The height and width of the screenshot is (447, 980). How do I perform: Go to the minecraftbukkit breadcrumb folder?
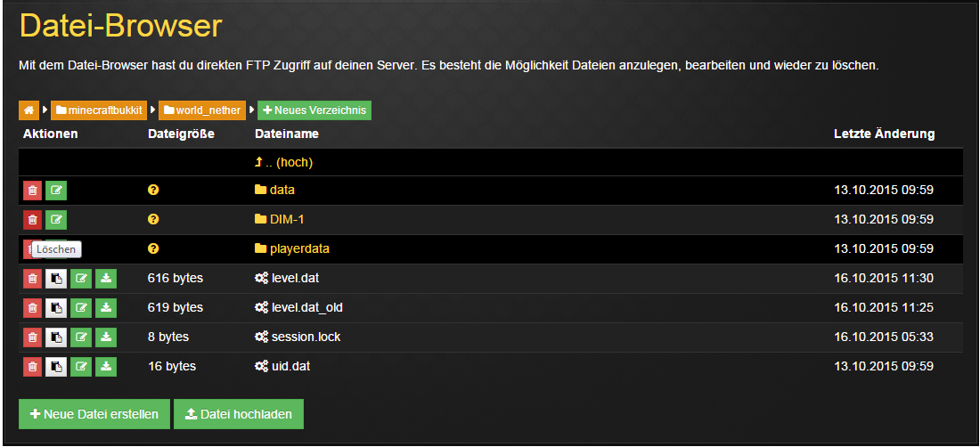point(99,110)
